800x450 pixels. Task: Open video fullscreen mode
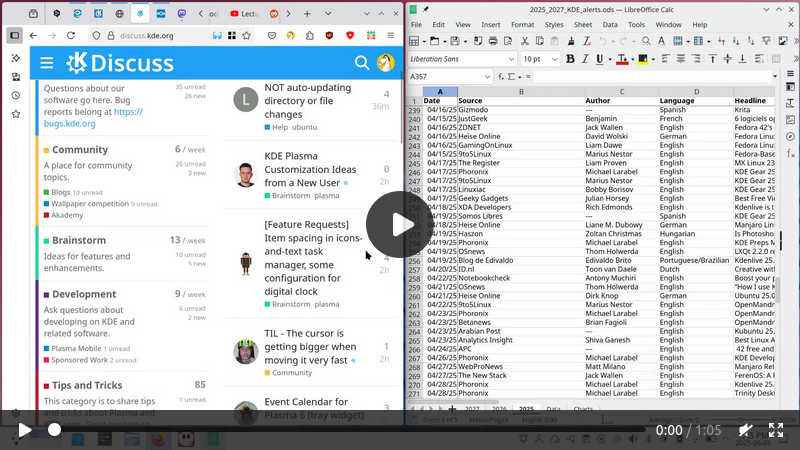pos(776,430)
